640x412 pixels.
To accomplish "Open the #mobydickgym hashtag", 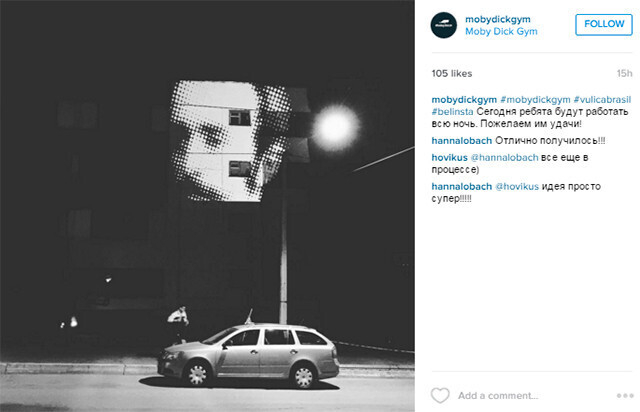I will pos(535,100).
